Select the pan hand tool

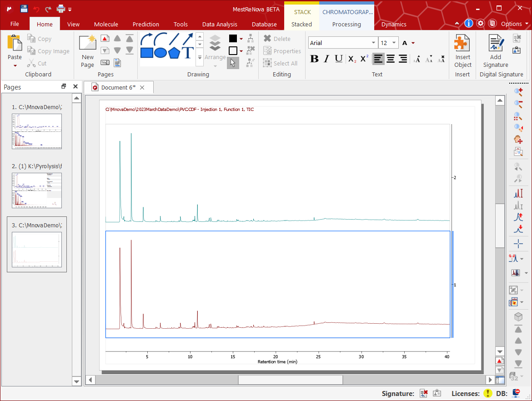coord(518,139)
